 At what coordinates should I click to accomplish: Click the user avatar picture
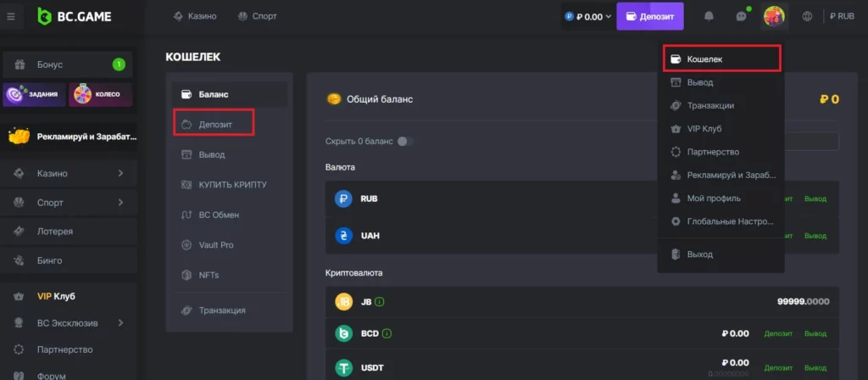click(774, 16)
